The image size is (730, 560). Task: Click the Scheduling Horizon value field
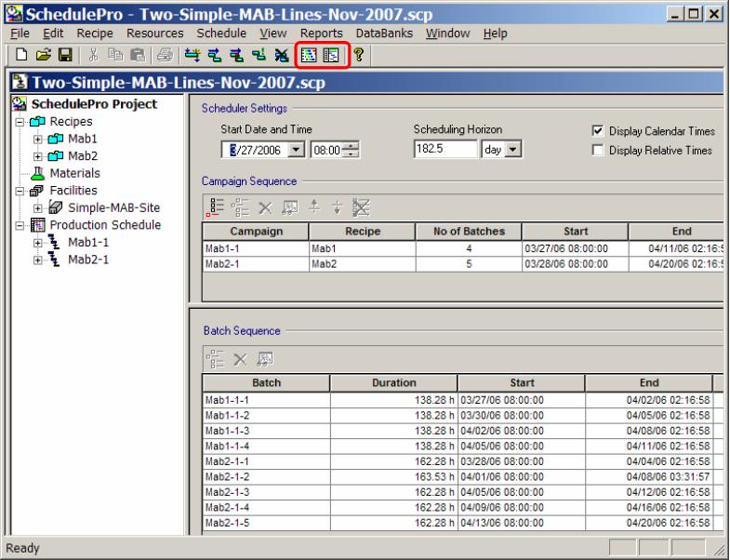[444, 150]
